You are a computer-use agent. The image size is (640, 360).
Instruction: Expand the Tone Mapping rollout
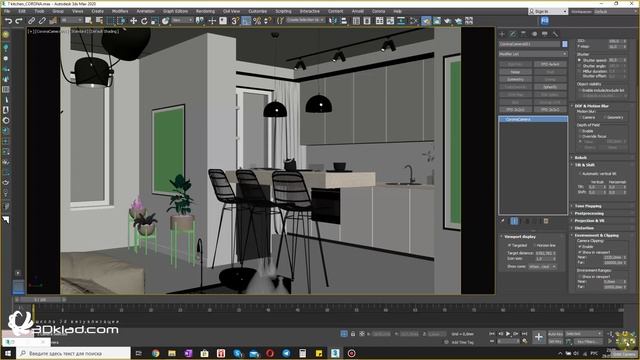tap(588, 206)
